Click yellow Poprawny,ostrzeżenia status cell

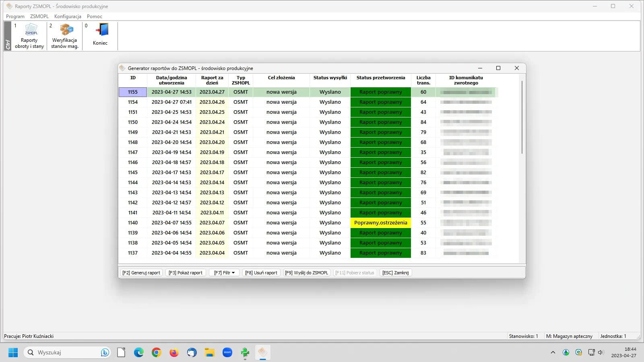[381, 223]
